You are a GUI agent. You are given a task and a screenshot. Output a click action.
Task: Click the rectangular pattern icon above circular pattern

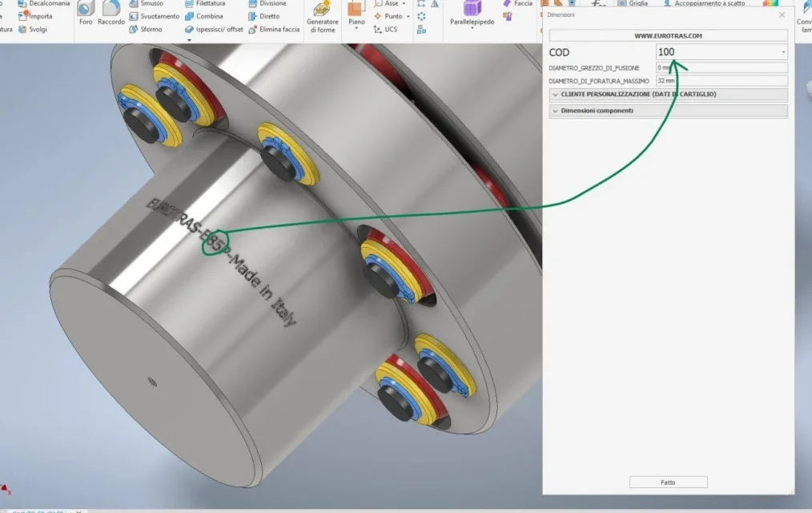coord(421,3)
